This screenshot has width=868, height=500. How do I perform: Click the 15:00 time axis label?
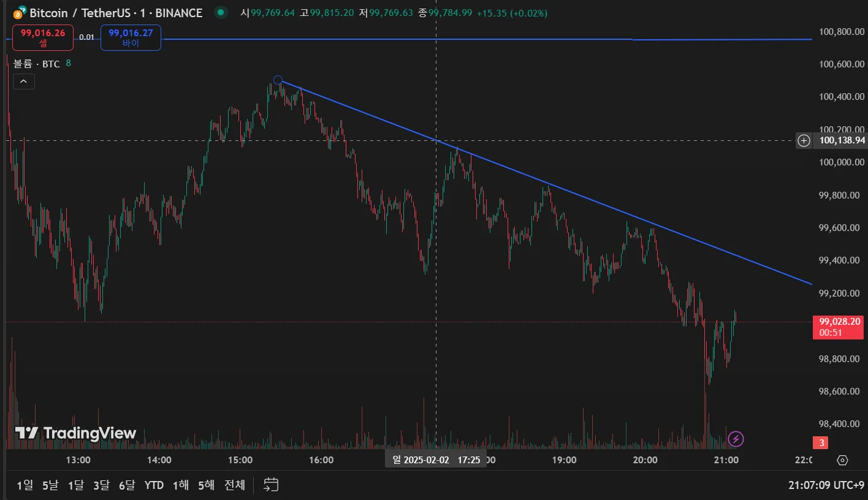pos(240,460)
